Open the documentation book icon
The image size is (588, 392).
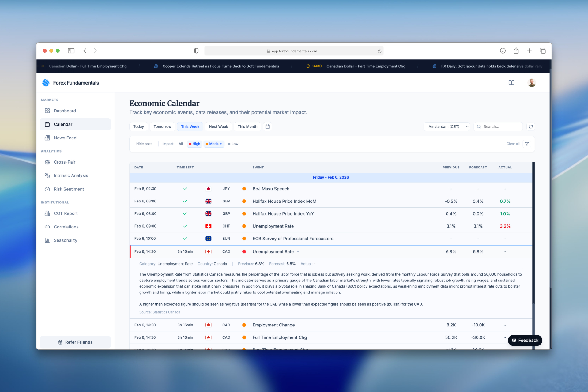[x=511, y=83]
